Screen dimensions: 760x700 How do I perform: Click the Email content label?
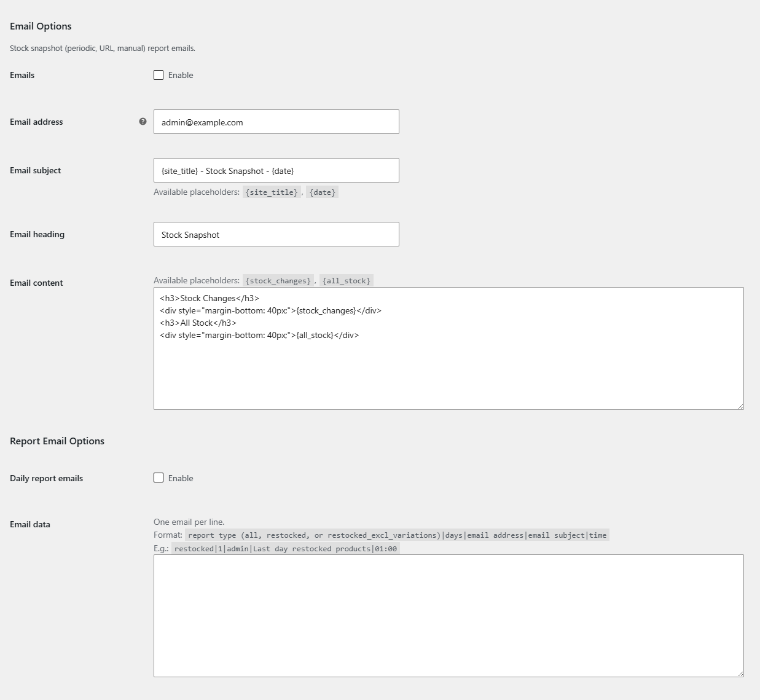(x=36, y=283)
